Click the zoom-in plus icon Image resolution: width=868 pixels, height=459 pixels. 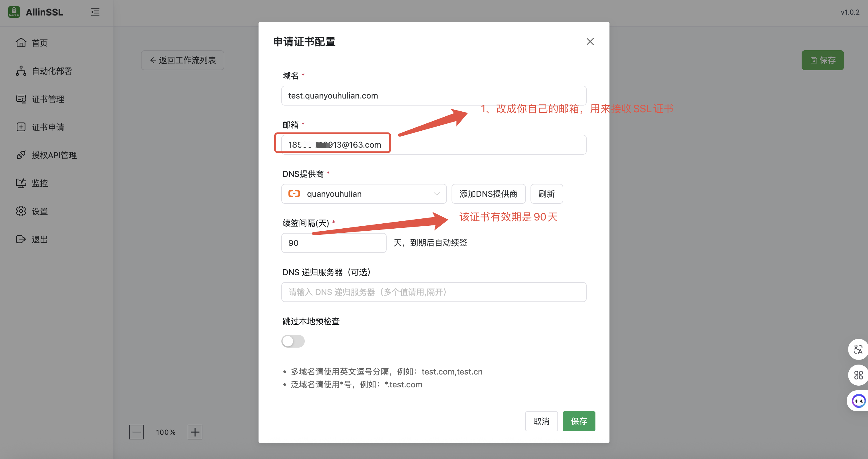(195, 432)
